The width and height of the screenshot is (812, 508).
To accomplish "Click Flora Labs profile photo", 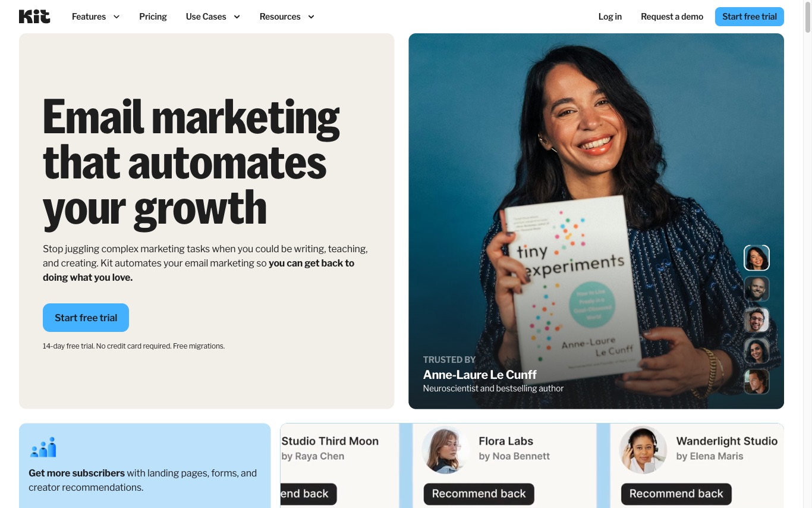I will (446, 450).
